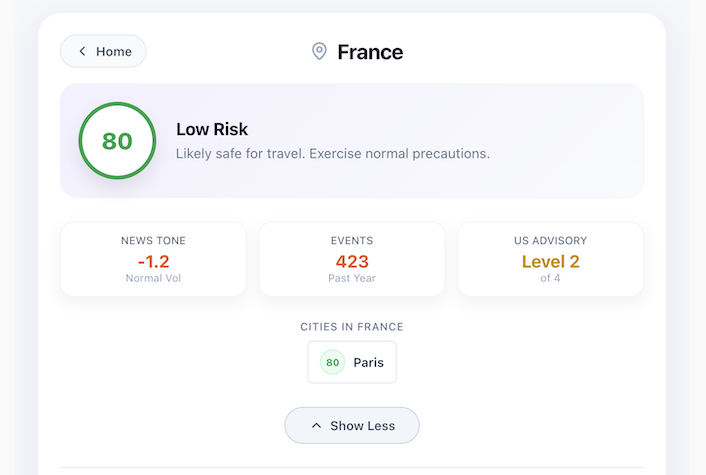This screenshot has width=706, height=475.
Task: Select the Paris city chip
Action: (x=352, y=362)
